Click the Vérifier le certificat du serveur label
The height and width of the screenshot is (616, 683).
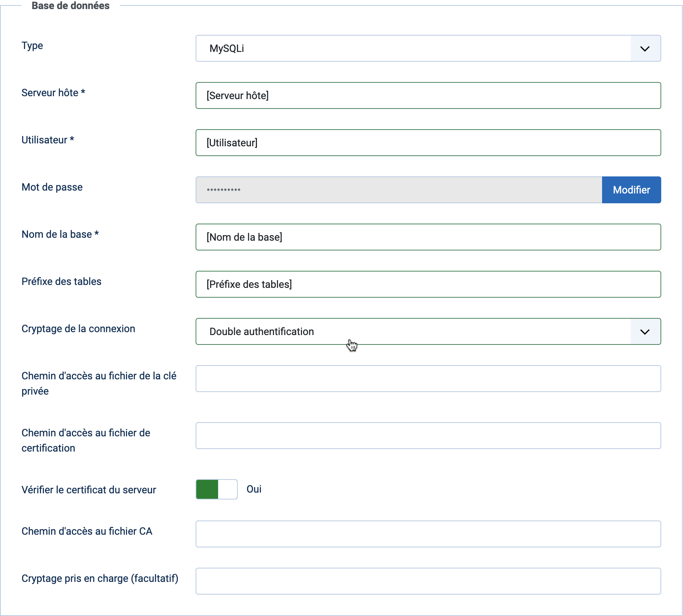coord(89,490)
